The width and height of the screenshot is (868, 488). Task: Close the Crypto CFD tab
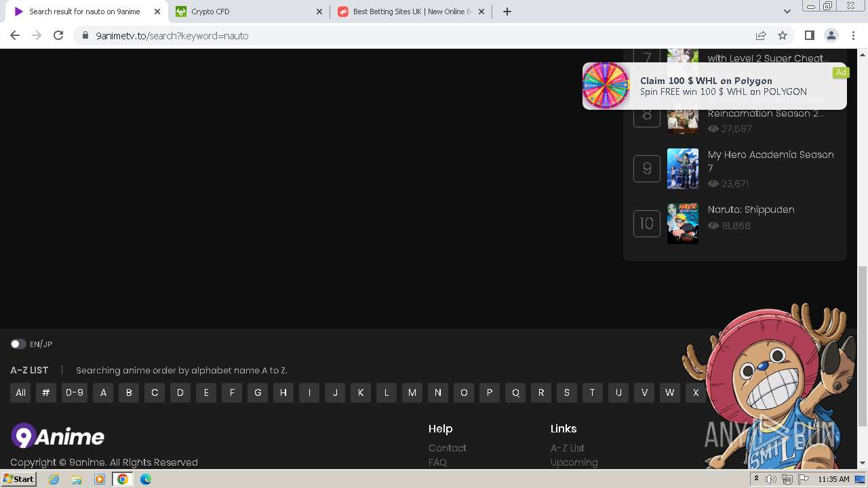click(x=319, y=12)
